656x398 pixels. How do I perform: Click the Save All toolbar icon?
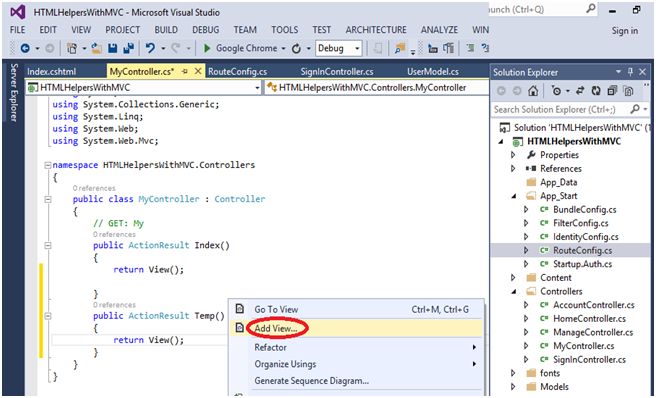point(128,49)
